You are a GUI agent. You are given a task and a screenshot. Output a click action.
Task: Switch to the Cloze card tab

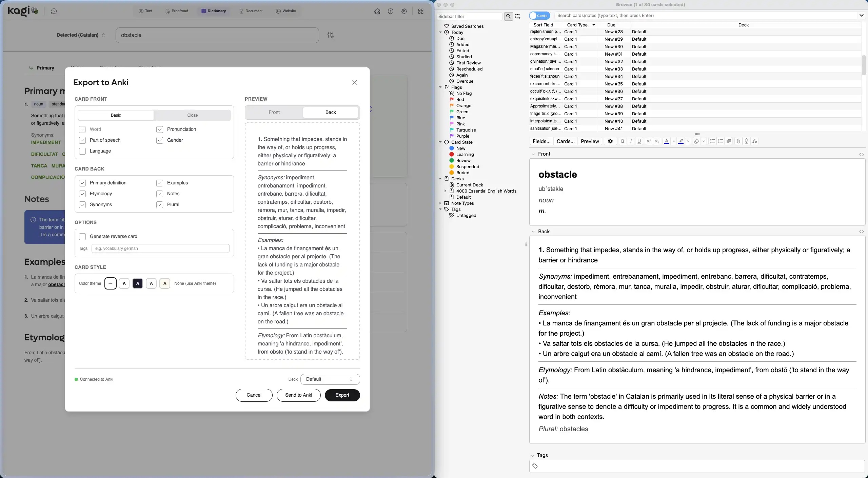[192, 115]
